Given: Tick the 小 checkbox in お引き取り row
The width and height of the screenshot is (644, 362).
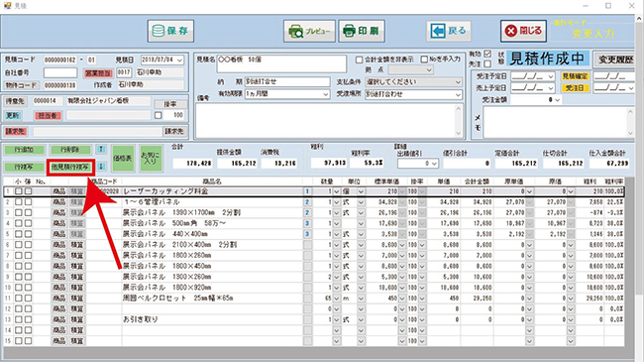Looking at the screenshot, I should 19,319.
